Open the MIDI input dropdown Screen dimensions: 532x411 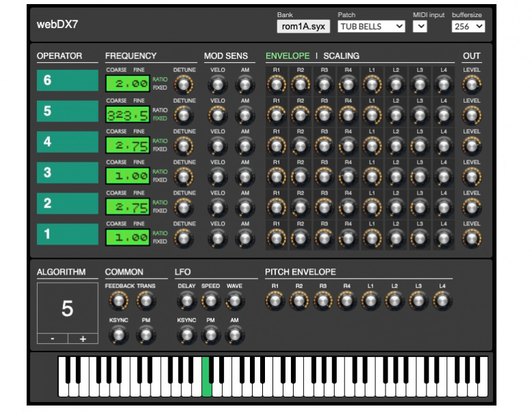(x=420, y=27)
